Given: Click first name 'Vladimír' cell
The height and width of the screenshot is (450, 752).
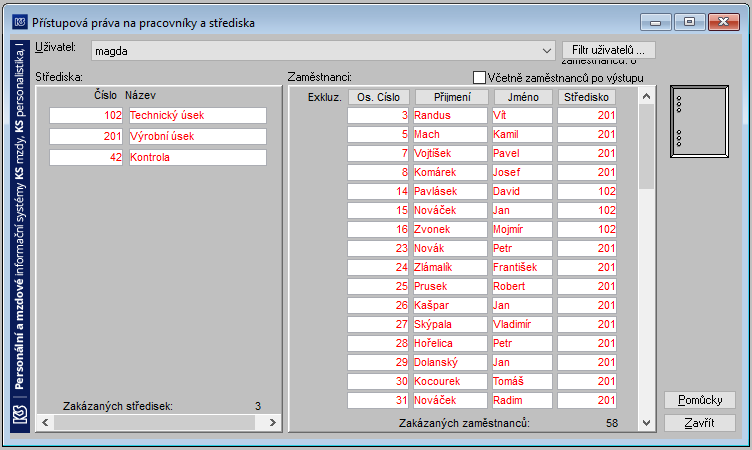Looking at the screenshot, I should (x=522, y=324).
